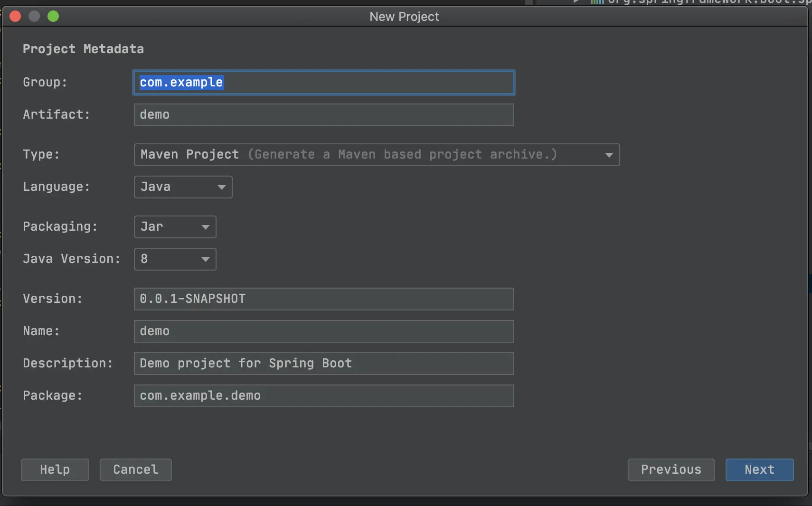
Task: Click the Package field containing com.example.demo
Action: (323, 396)
